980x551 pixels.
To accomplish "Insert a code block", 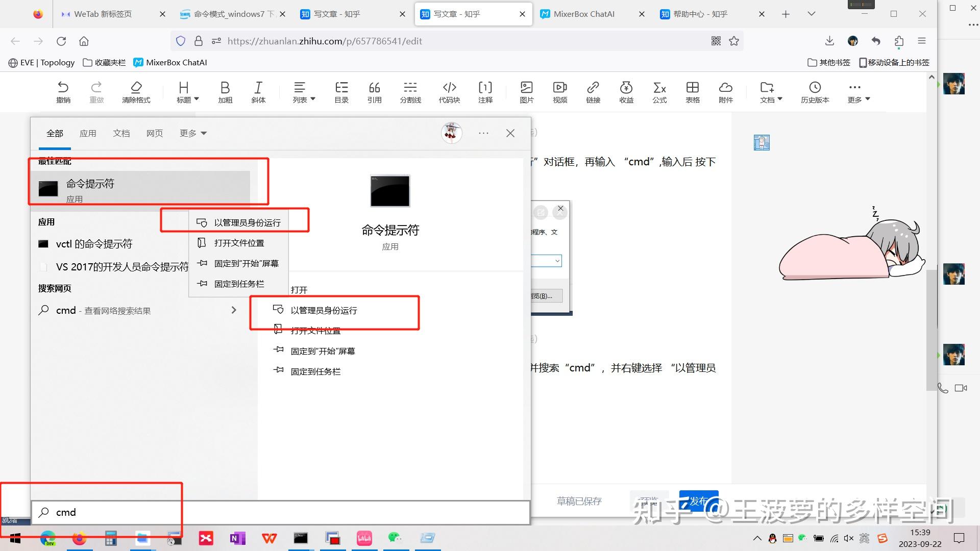I will click(x=449, y=92).
